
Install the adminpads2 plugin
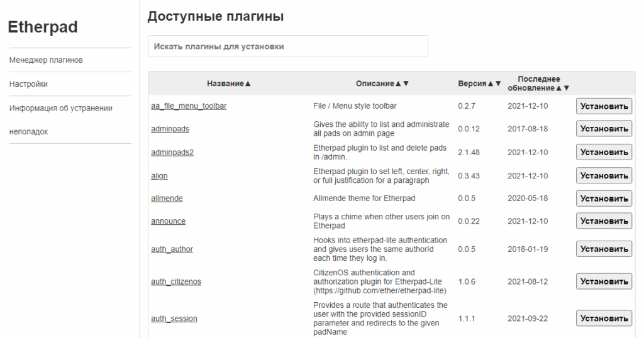(604, 152)
